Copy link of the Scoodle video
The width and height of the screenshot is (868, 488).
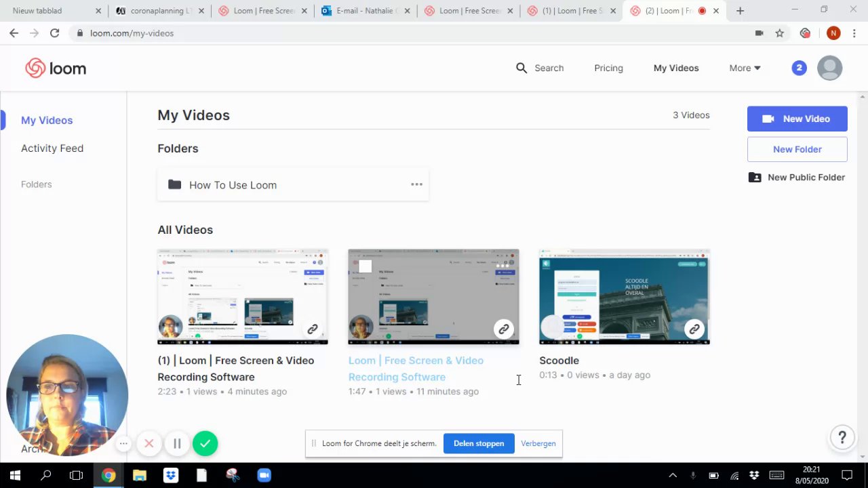coord(694,329)
